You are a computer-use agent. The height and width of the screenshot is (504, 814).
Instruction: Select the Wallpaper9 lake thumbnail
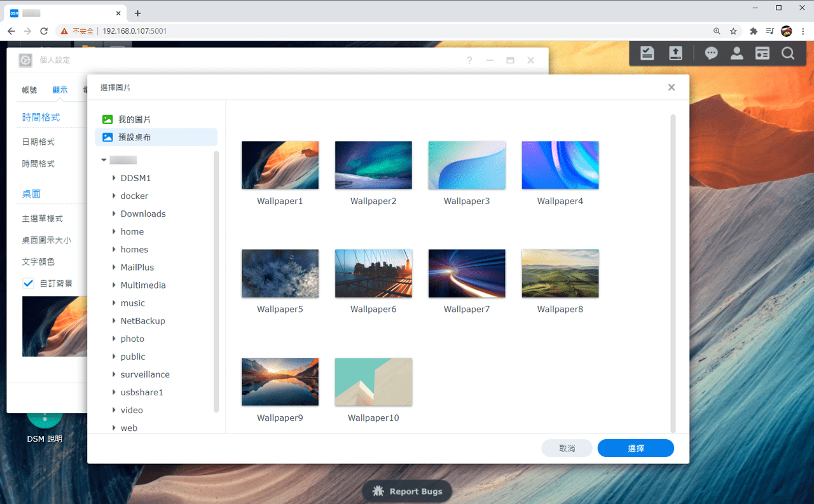280,382
